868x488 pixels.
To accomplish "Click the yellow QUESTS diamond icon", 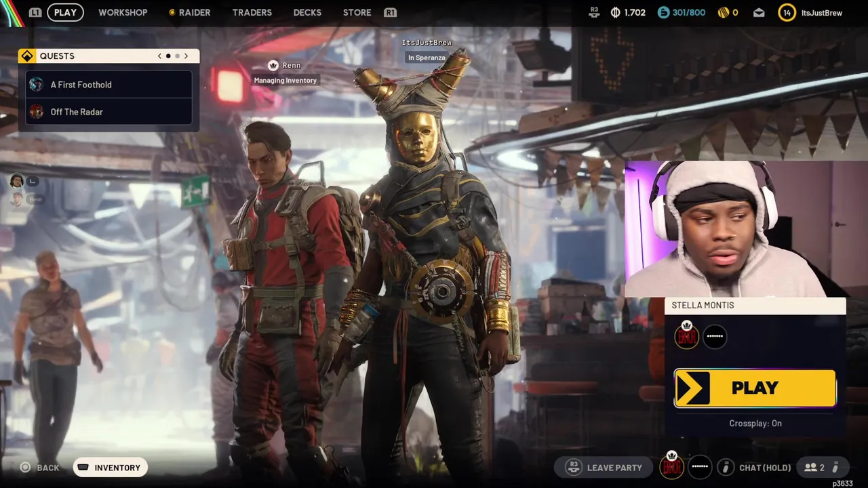I will (27, 56).
